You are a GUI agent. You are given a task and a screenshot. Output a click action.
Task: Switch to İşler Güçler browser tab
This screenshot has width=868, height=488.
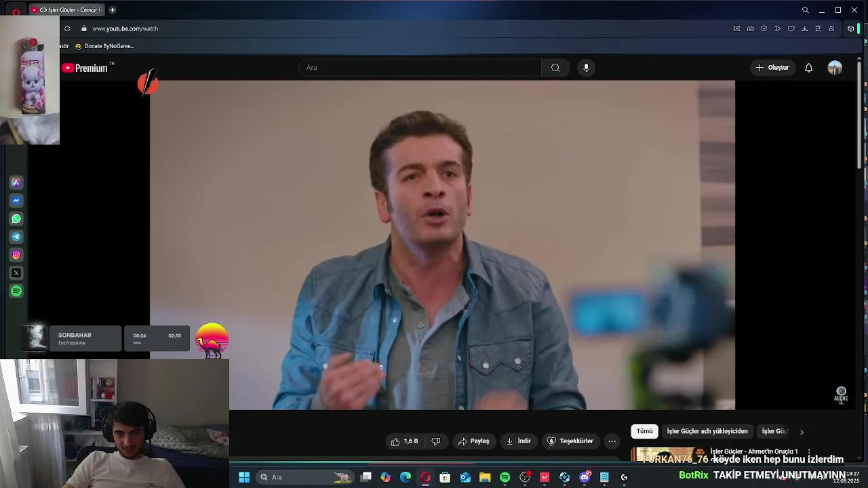(68, 10)
